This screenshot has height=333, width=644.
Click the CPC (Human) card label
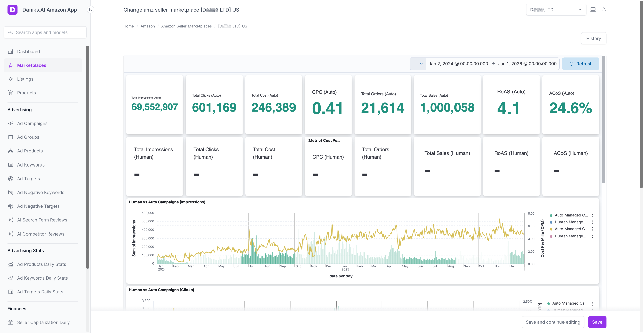click(328, 157)
